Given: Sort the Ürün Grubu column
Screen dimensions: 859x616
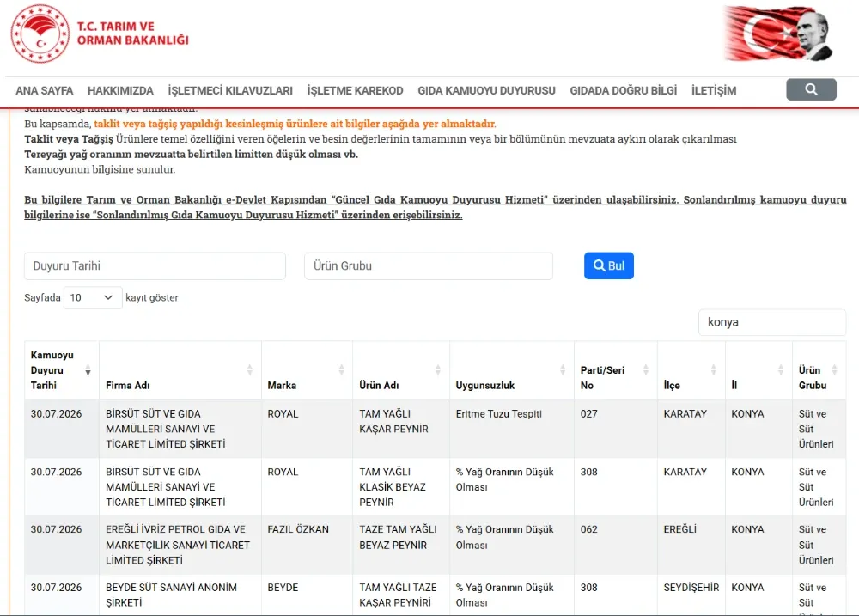Looking at the screenshot, I should coord(834,370).
